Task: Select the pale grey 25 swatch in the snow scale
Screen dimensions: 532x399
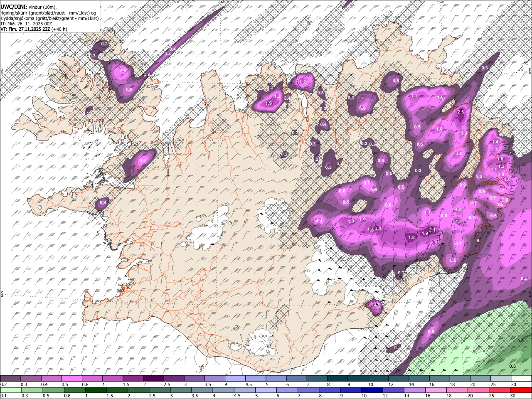Action: tap(501, 379)
